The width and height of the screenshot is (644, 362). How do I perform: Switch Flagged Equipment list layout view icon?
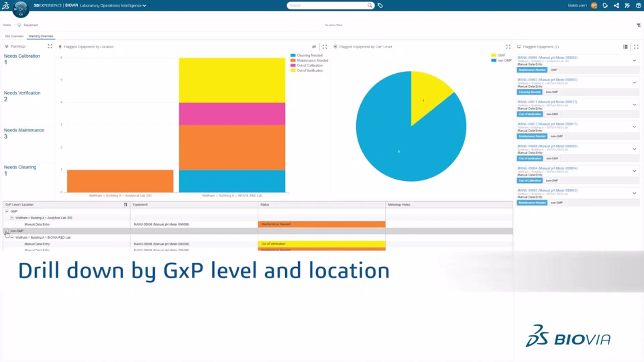[x=625, y=47]
